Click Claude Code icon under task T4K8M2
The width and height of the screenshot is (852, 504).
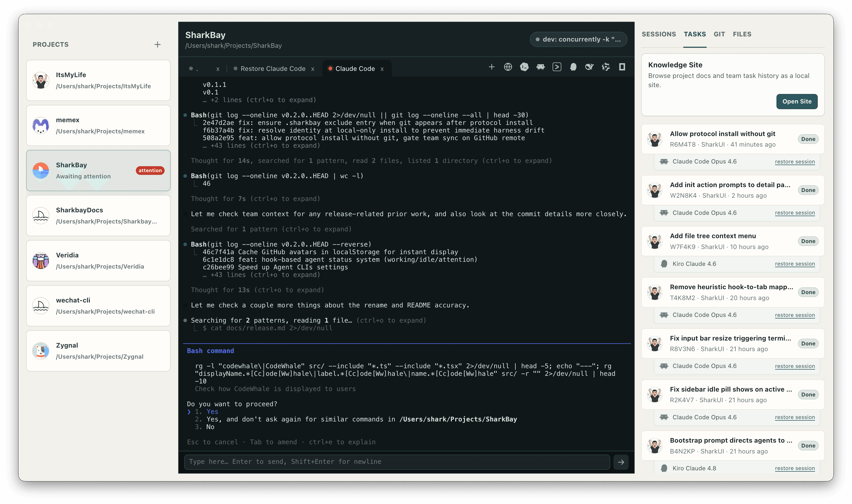[x=663, y=315]
